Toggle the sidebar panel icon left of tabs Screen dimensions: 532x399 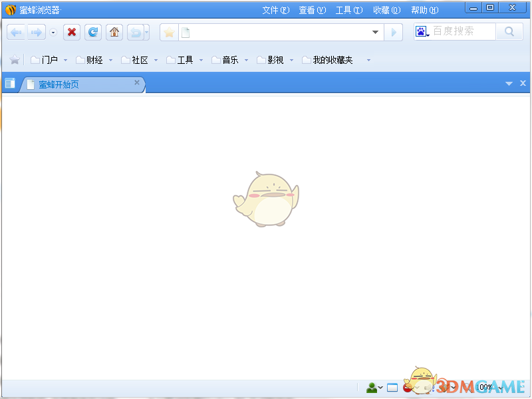10,83
